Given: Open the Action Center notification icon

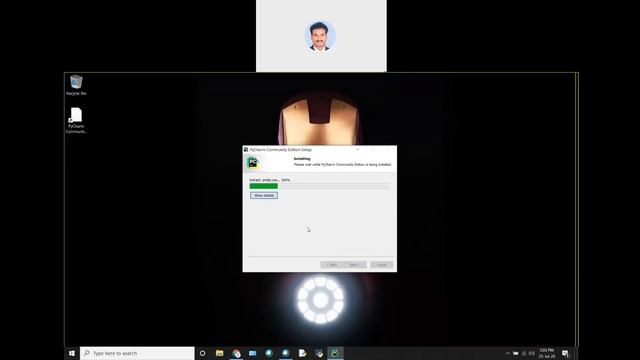Looking at the screenshot, I should [565, 353].
